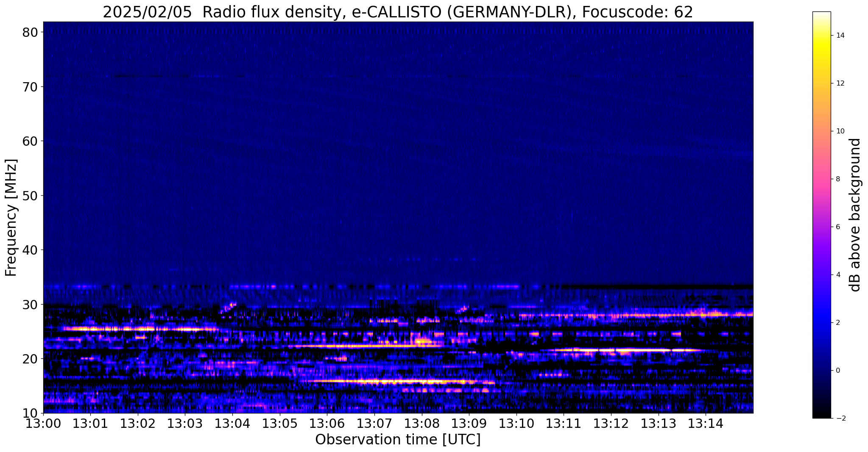Click the colorbar tick label 8
Image resolution: width=868 pixels, height=452 pixels.
tap(838, 179)
